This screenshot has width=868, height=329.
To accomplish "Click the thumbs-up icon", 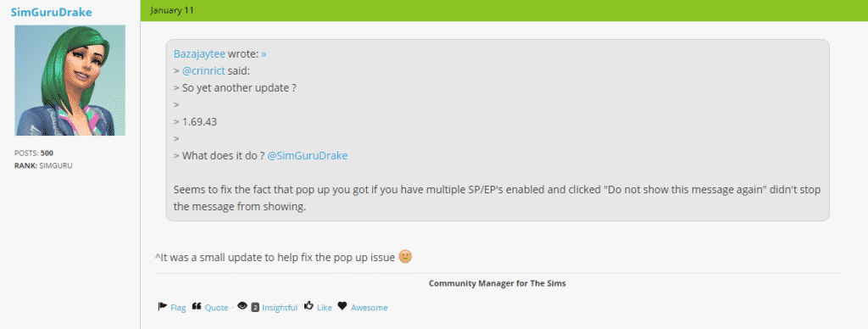I will (309, 306).
